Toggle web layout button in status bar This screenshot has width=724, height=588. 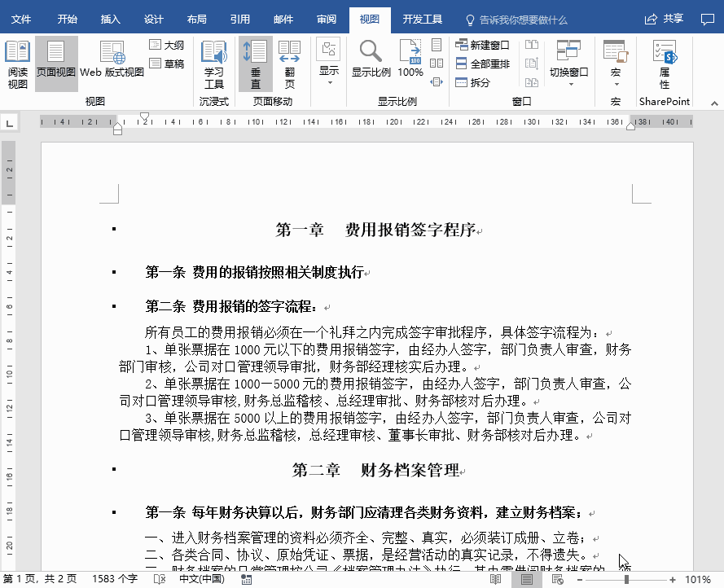558,579
